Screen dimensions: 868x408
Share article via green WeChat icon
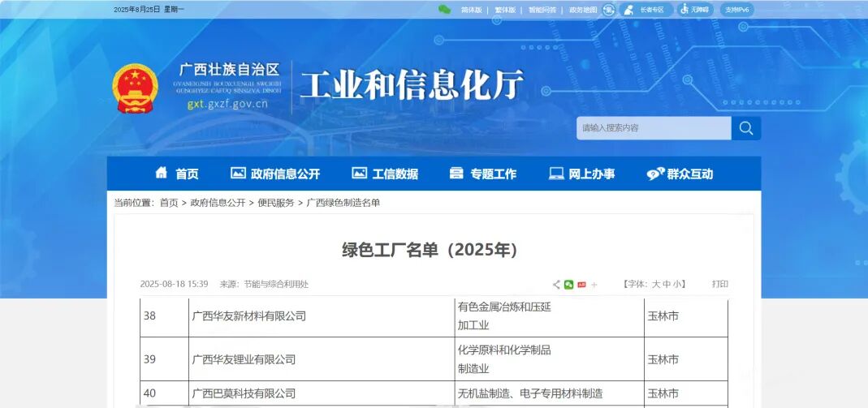click(x=569, y=285)
